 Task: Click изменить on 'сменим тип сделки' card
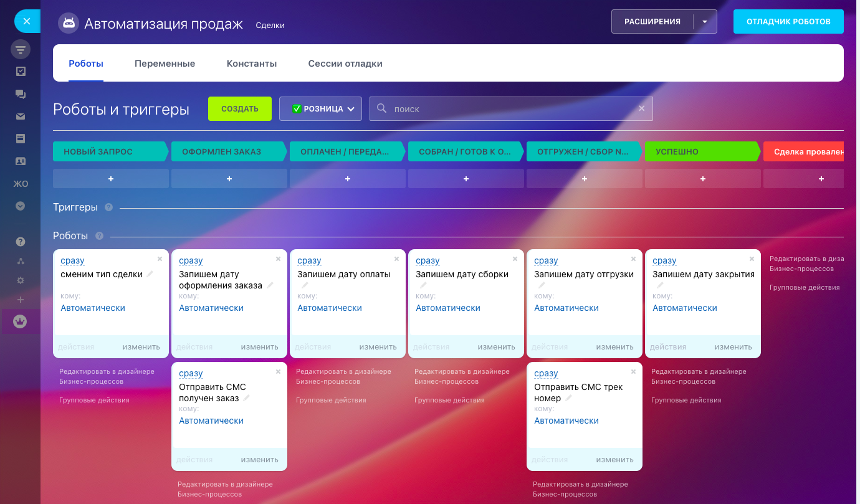tap(141, 347)
